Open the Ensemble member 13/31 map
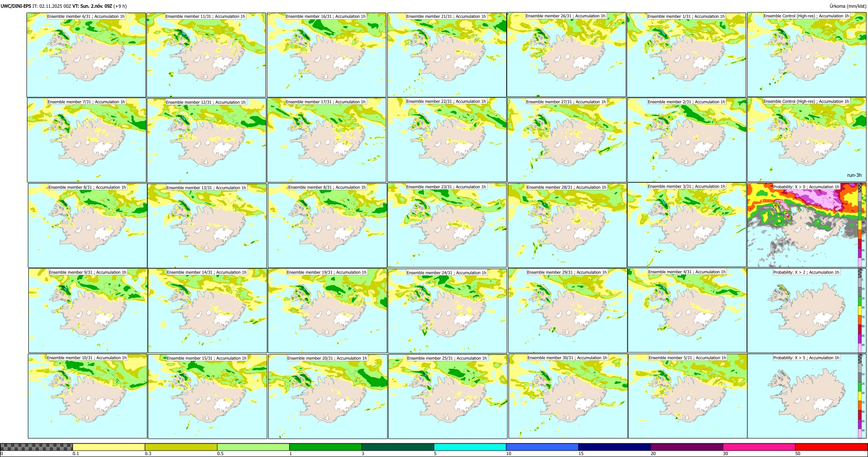The width and height of the screenshot is (868, 457). pos(207,226)
